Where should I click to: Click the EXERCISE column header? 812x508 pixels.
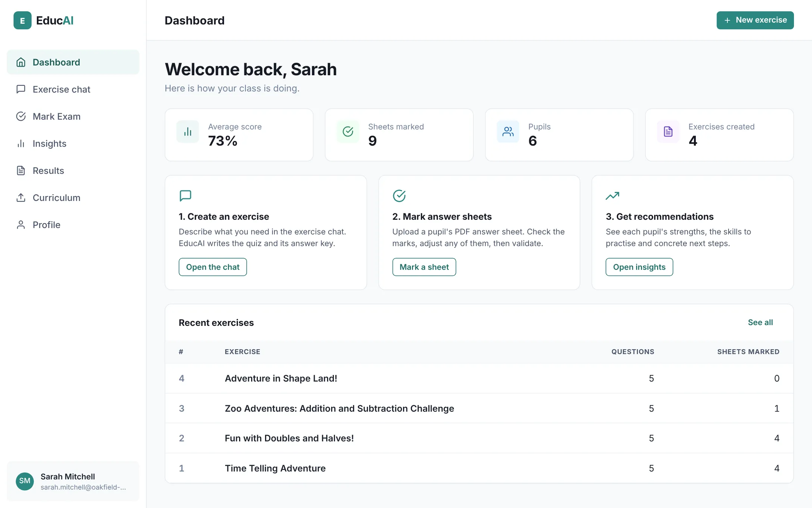point(242,351)
